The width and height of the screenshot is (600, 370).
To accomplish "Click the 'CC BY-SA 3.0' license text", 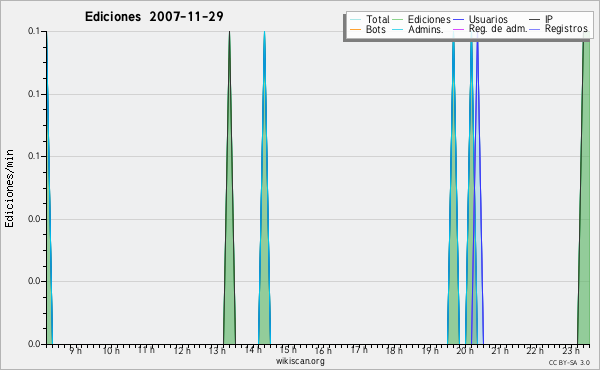I will coord(569,362).
